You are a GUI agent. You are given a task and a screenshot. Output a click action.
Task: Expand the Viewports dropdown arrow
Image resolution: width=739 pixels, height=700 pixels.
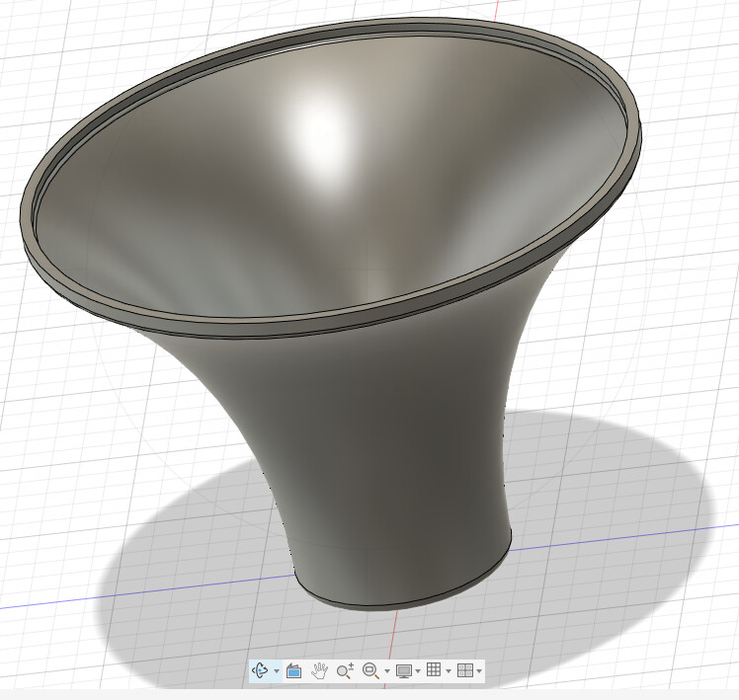pos(479,671)
